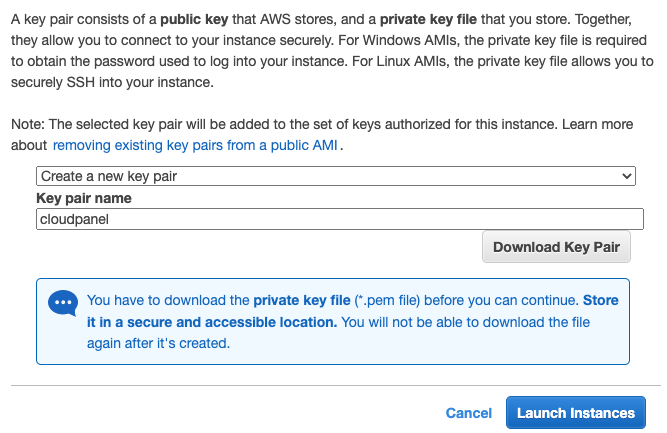Click the bold "private key file" in top paragraph
This screenshot has width=667, height=433.
(428, 20)
